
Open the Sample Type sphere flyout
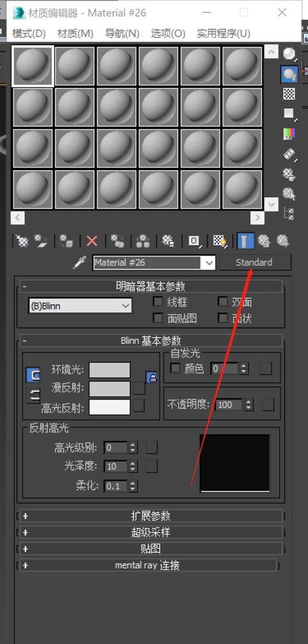(x=289, y=54)
